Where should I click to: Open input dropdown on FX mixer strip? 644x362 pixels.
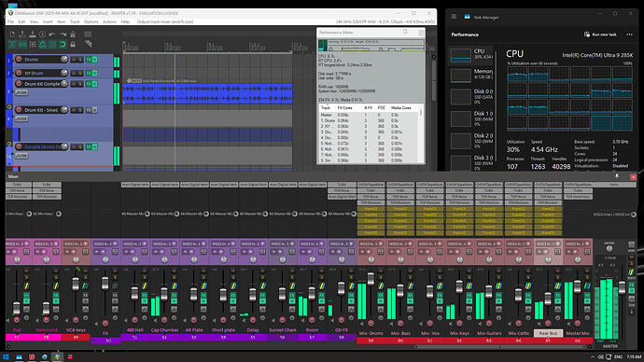coord(116,244)
